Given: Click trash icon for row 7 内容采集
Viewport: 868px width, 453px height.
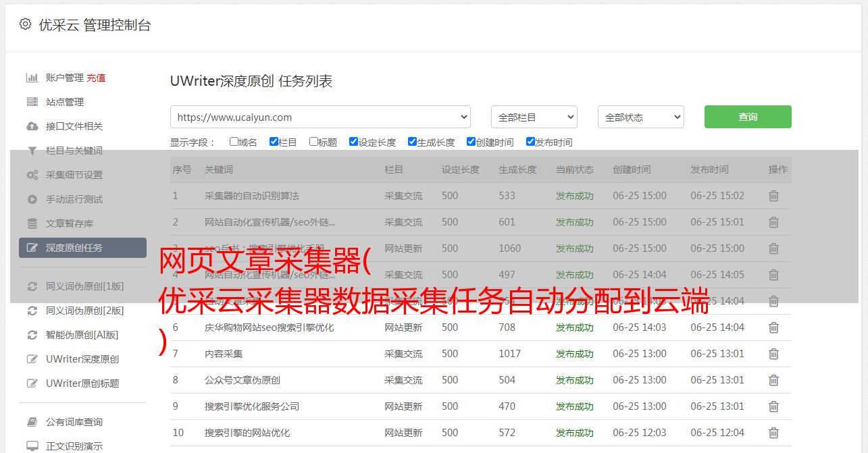Looking at the screenshot, I should coord(773,354).
